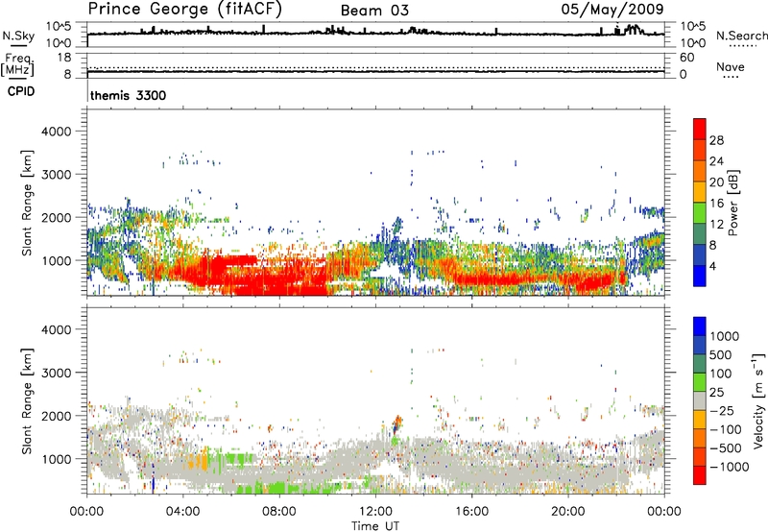This screenshot has width=768, height=532.
Task: Click the 'Velocity [m s-1]' colorbar label
Action: [x=758, y=400]
